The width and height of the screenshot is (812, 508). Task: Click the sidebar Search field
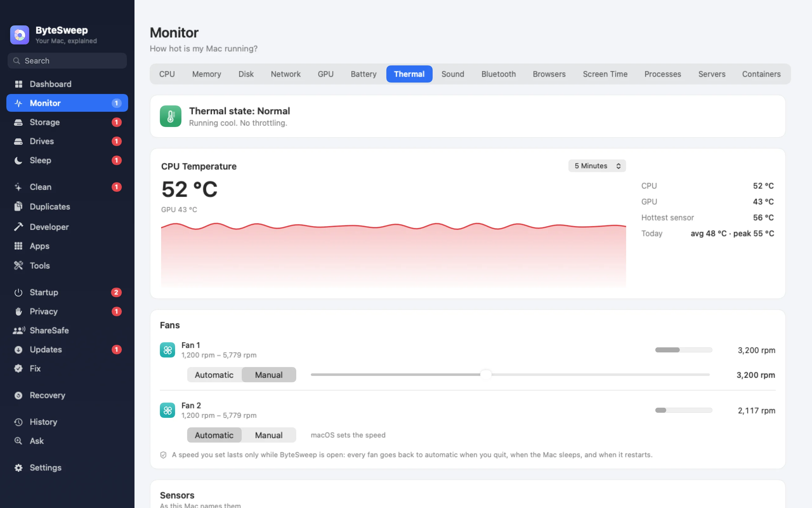coord(67,61)
